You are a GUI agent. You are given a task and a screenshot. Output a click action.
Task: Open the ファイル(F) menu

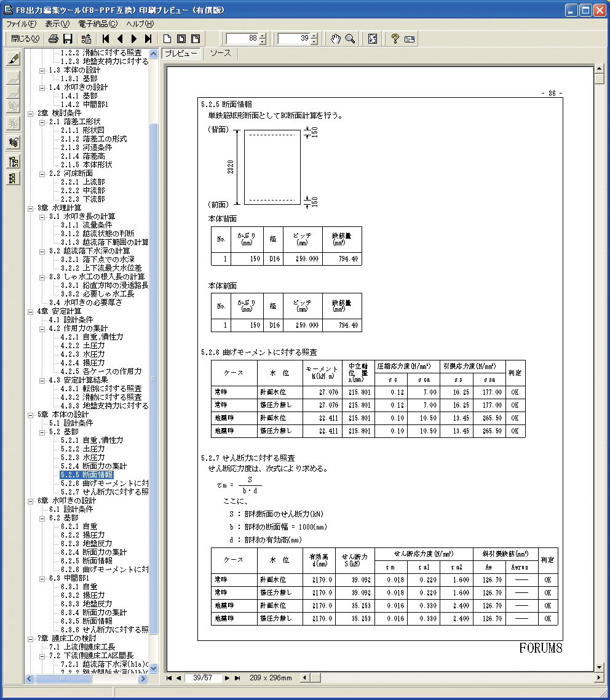click(x=21, y=24)
